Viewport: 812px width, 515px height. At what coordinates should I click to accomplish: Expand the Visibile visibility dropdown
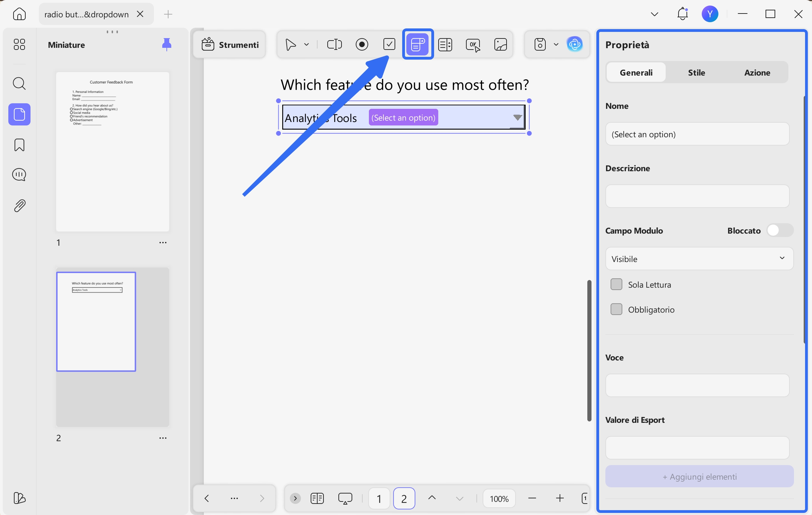699,259
